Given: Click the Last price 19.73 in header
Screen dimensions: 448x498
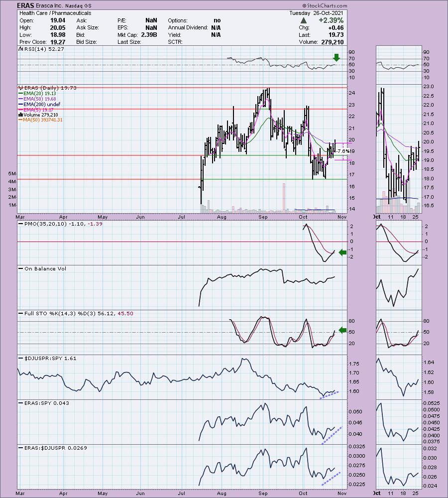Looking at the screenshot, I should point(336,35).
